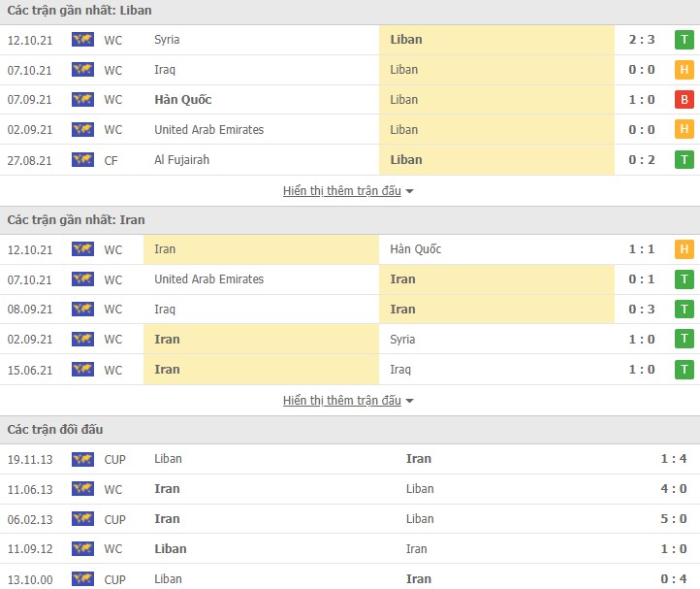This screenshot has width=700, height=589.
Task: Click the flag icon on 19.11.13 head-to-head row
Action: tap(82, 459)
